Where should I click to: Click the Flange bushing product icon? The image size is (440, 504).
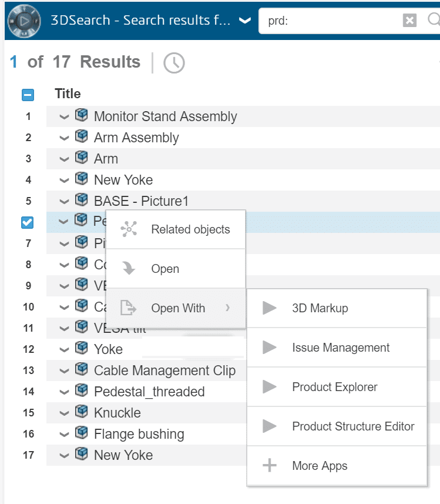click(81, 433)
